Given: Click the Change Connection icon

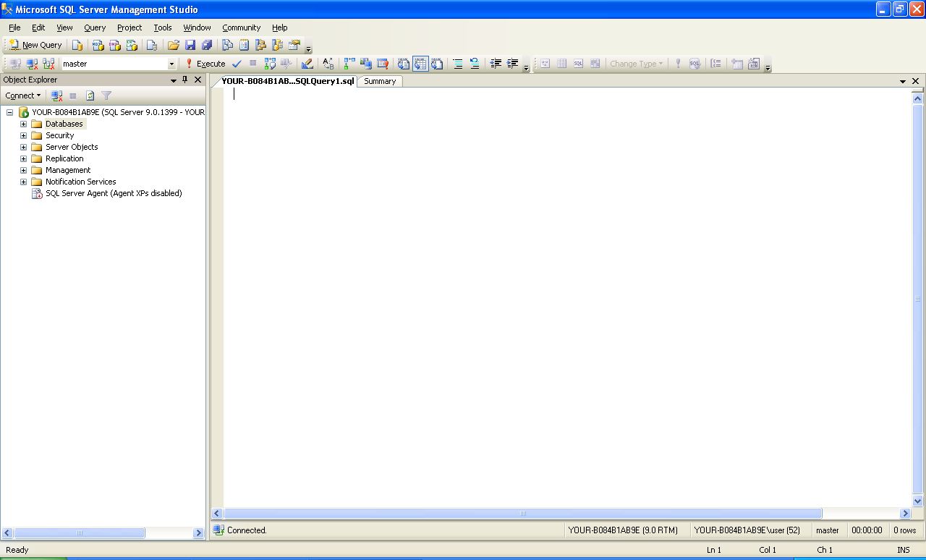Looking at the screenshot, I should click(48, 64).
